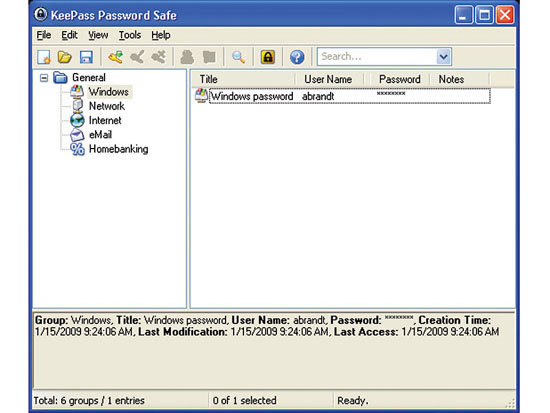Select the Windows password entry title
The height and width of the screenshot is (413, 550).
(252, 96)
